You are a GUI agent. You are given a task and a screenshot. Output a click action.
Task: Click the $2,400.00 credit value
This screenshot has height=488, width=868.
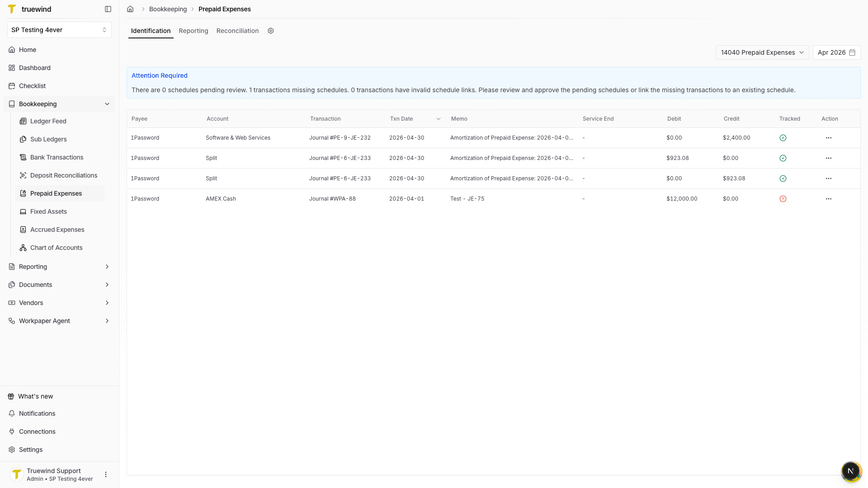(736, 138)
